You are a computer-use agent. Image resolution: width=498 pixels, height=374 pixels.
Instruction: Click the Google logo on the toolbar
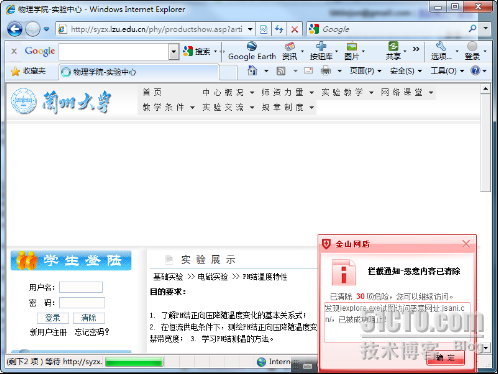(40, 51)
